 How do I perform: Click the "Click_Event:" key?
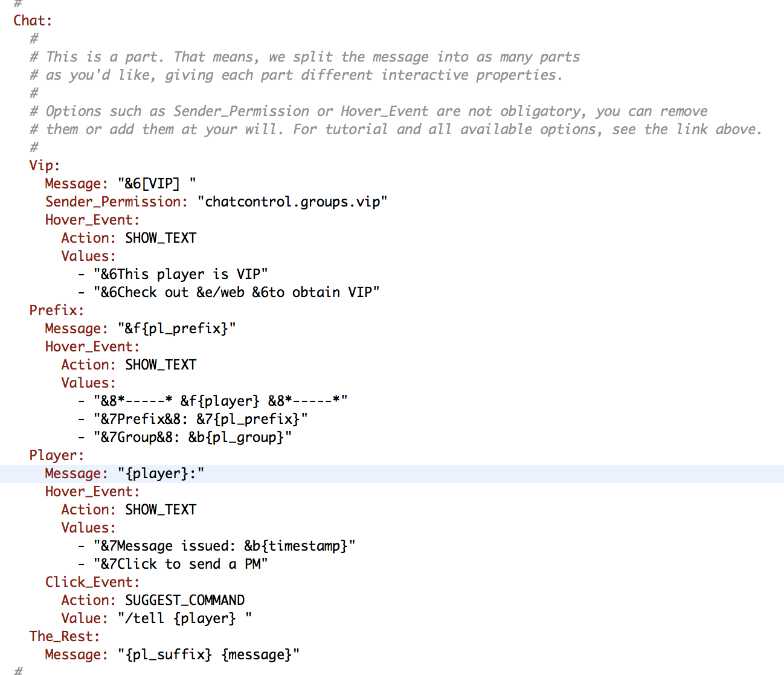pos(92,582)
